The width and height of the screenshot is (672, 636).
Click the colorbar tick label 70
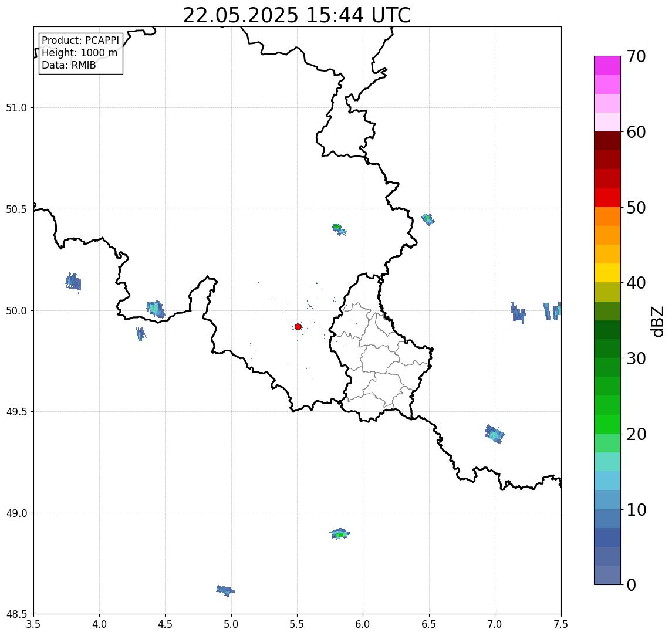636,56
